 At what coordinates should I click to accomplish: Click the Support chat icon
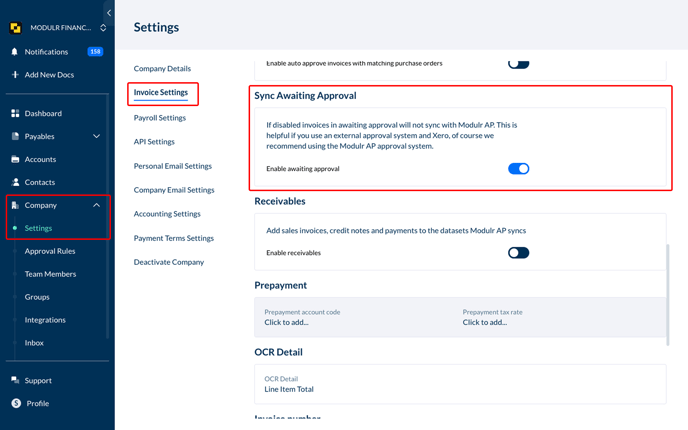coord(15,380)
